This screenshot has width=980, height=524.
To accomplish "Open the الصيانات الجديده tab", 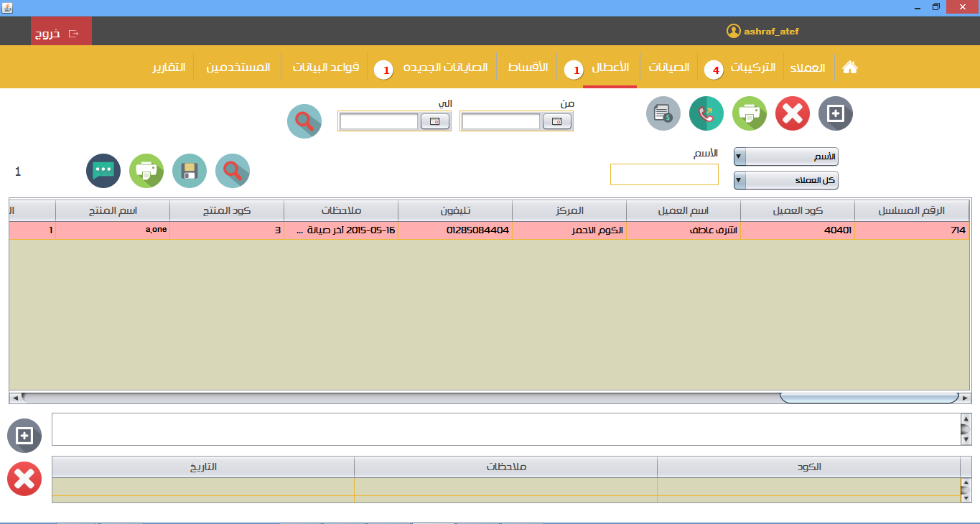I will click(x=445, y=67).
